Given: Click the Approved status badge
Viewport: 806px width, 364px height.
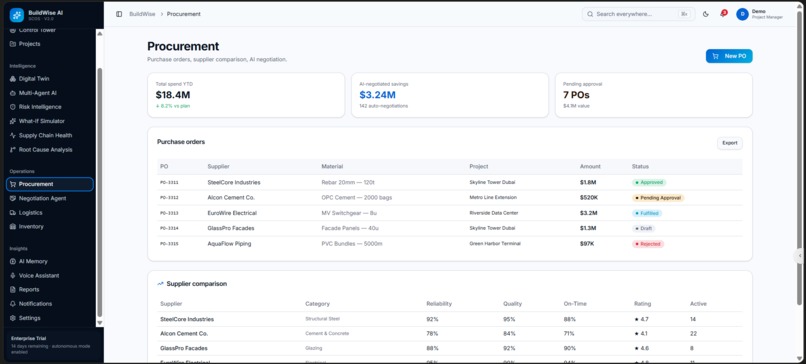Looking at the screenshot, I should (x=649, y=183).
